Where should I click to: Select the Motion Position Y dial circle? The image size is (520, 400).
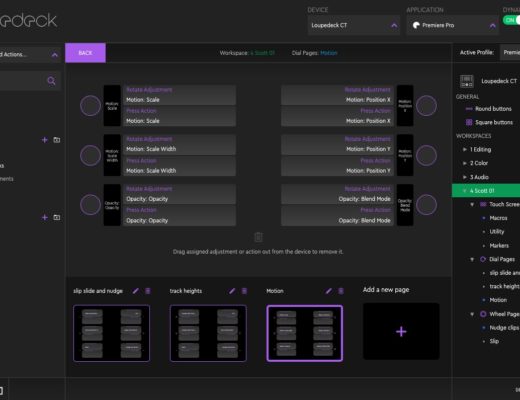pos(426,155)
